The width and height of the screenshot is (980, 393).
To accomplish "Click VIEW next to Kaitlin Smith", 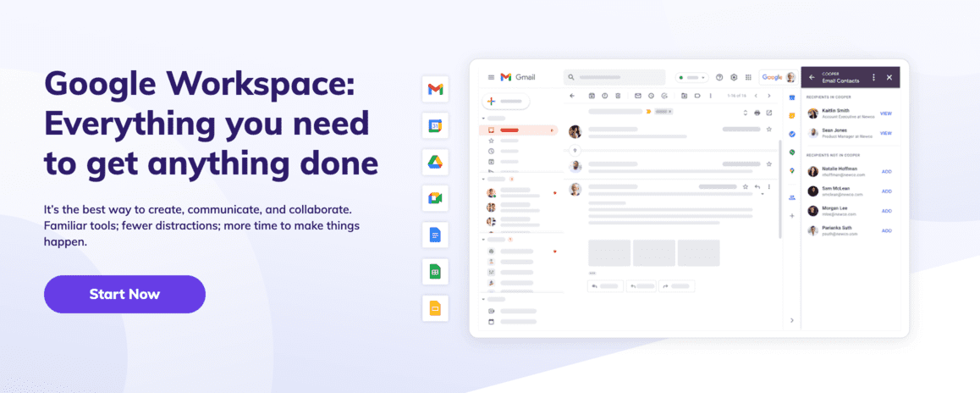I will (885, 113).
